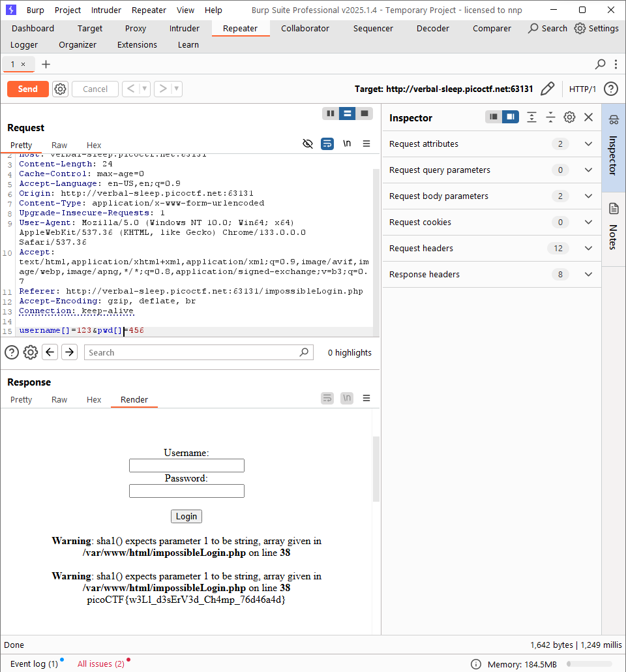
Task: Send the request
Action: coord(28,89)
